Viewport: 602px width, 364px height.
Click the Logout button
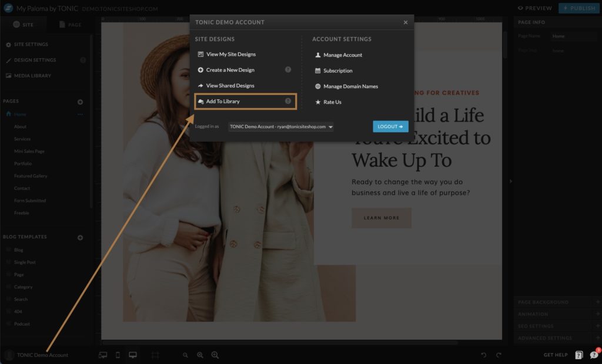[390, 126]
